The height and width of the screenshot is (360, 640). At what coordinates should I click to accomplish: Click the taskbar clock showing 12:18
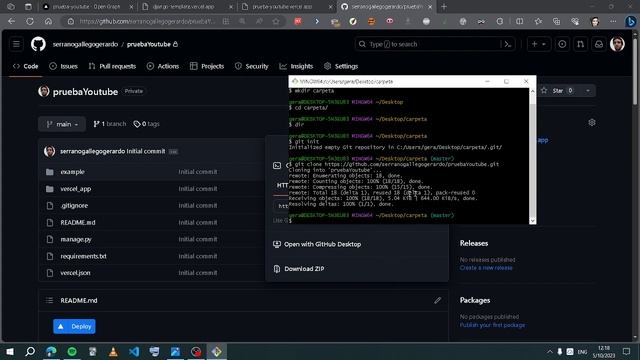point(604,351)
